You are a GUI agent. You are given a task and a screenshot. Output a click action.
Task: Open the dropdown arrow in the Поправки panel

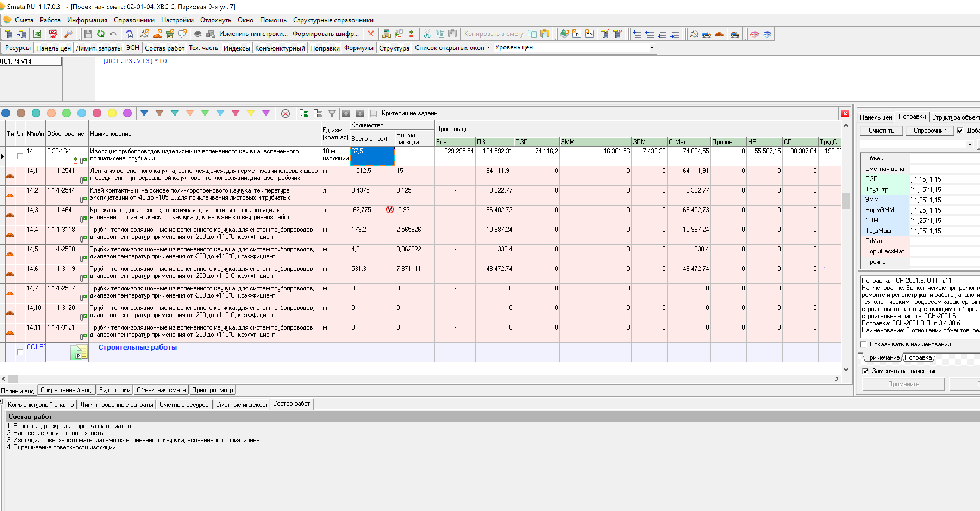pyautogui.click(x=970, y=144)
